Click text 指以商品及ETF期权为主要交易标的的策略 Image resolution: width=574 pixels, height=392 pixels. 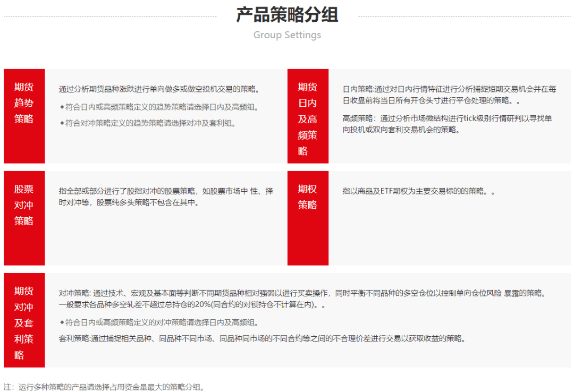[418, 191]
